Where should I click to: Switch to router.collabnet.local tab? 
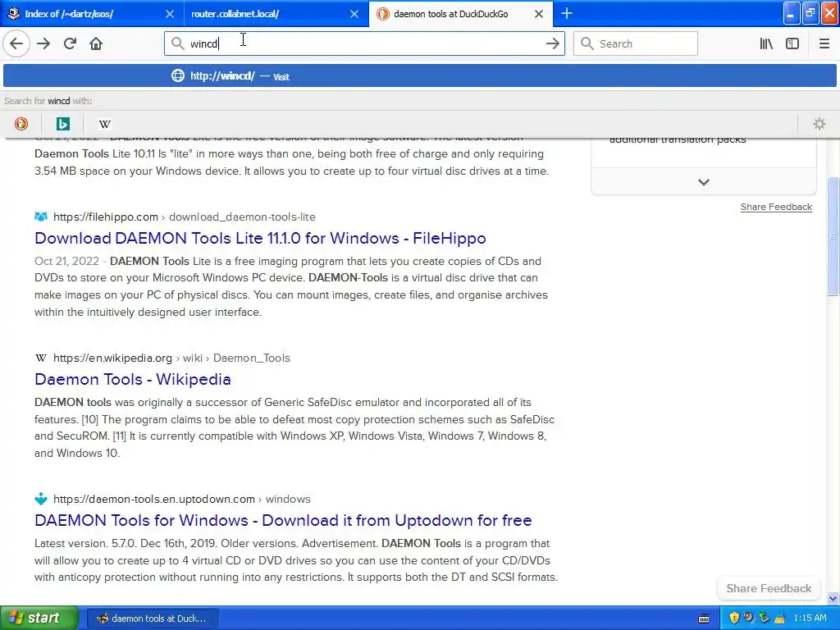(276, 14)
